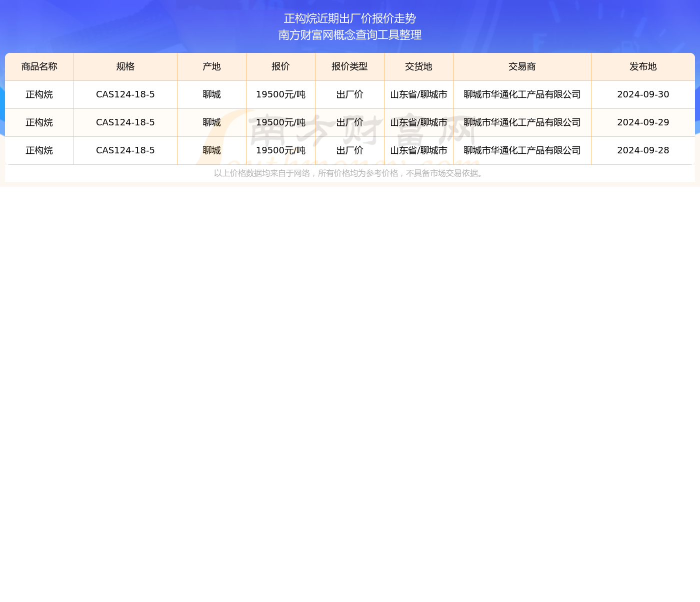Screen dimensions: 700x602
Task: Select 聊城 origin in the 2024-09-30 row
Action: pos(212,95)
